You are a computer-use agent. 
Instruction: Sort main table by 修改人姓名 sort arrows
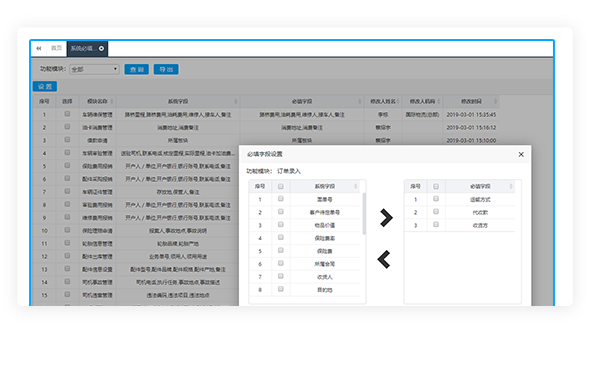click(398, 101)
